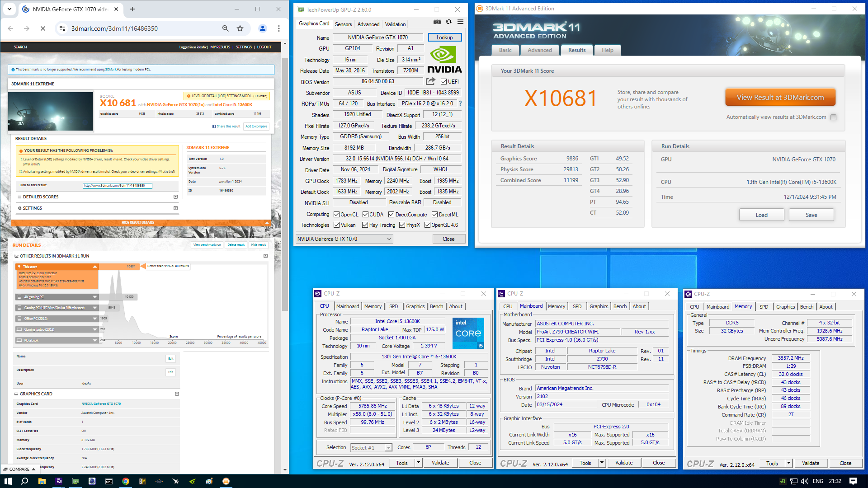868x488 pixels.
Task: Click the Bus Interface question mark icon
Action: click(460, 103)
